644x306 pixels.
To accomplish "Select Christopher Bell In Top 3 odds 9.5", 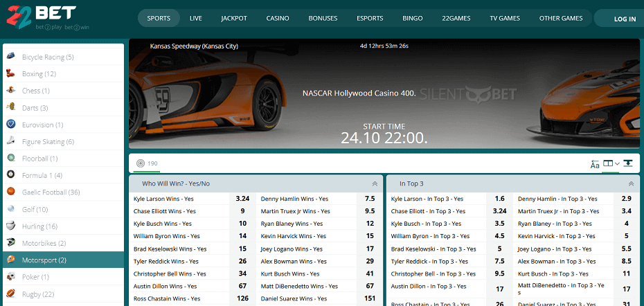I will click(499, 273).
